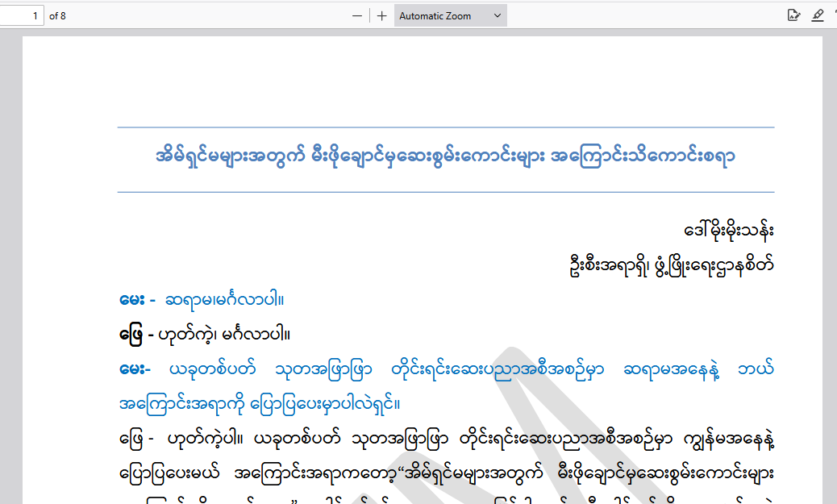This screenshot has height=504, width=837.
Task: Click the blue document title heading
Action: click(445, 157)
